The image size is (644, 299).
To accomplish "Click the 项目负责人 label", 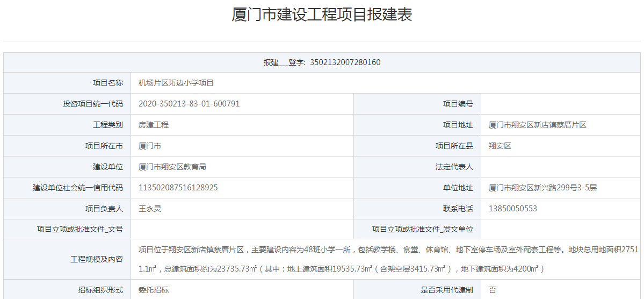I will [x=104, y=209].
